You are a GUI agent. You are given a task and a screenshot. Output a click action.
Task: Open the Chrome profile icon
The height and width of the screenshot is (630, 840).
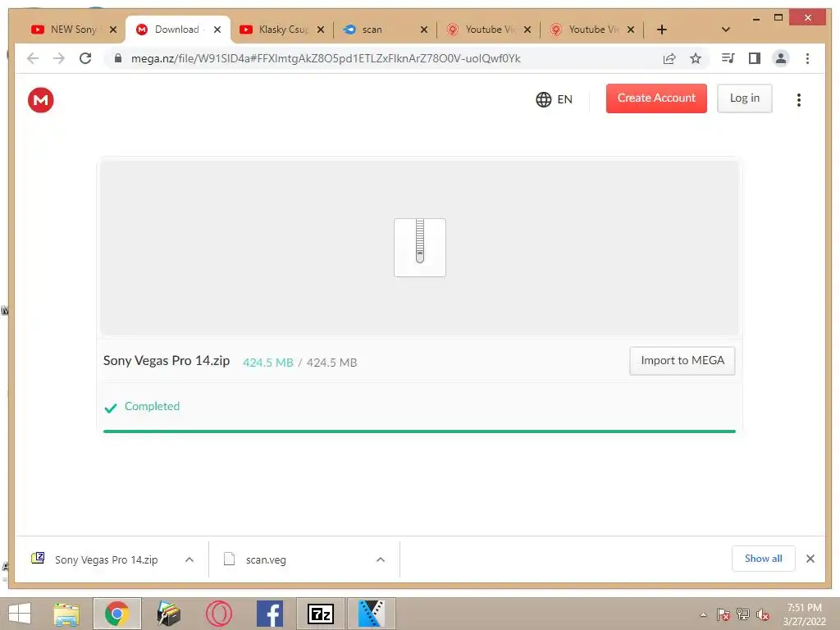(x=781, y=58)
